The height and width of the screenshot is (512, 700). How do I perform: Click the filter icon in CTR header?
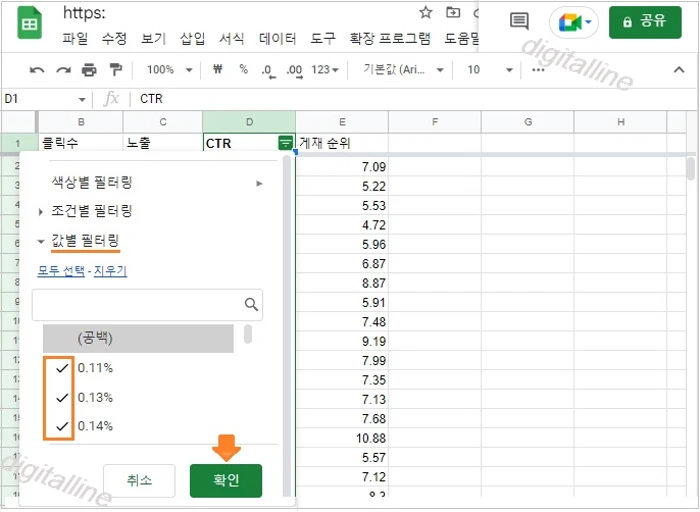(x=285, y=143)
